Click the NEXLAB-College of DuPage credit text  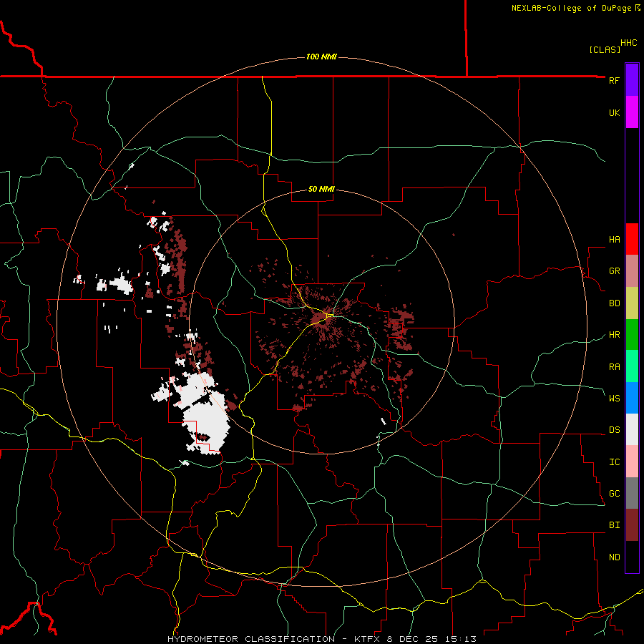[x=571, y=8]
